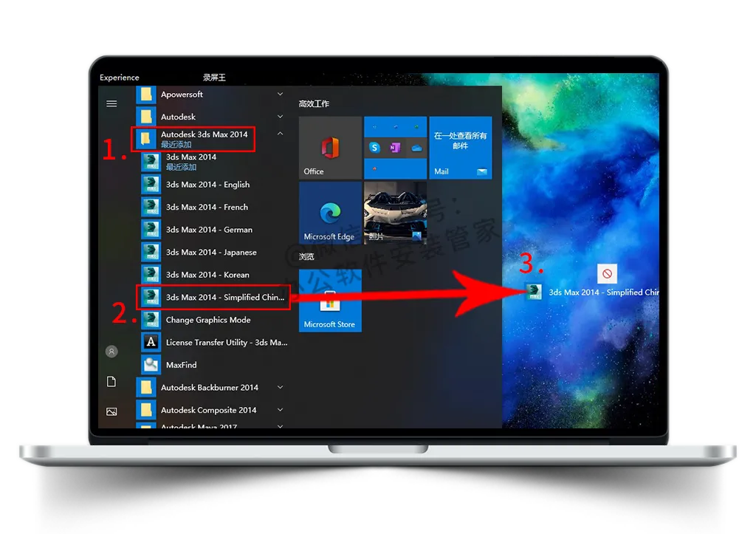Screen dimensions: 756x534
Task: Click the 高效工作 group heading
Action: point(314,103)
